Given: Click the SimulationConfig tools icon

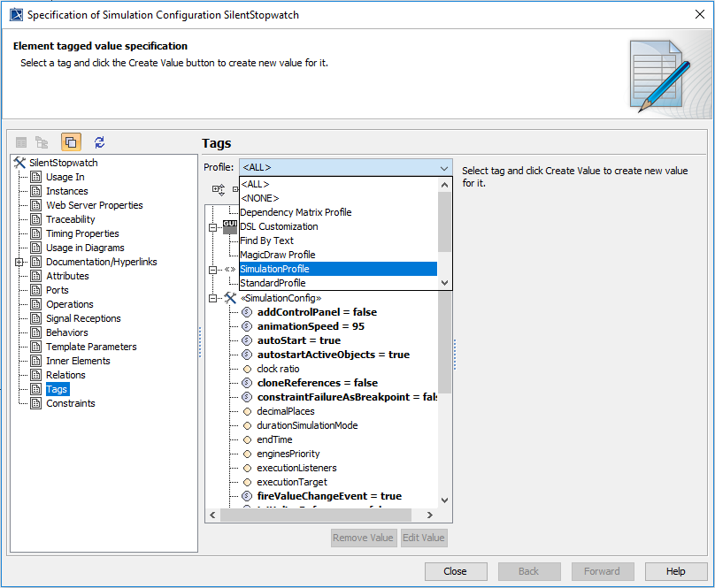Looking at the screenshot, I should coord(230,298).
